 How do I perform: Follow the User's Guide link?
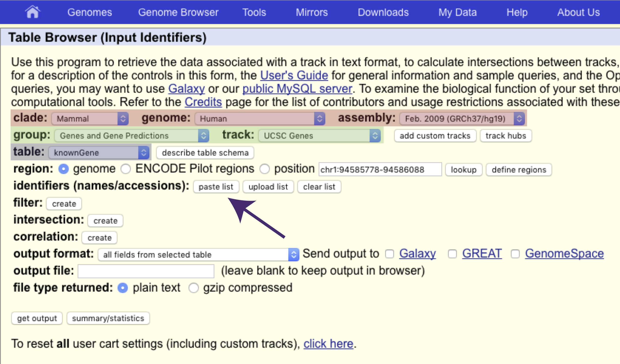point(294,75)
